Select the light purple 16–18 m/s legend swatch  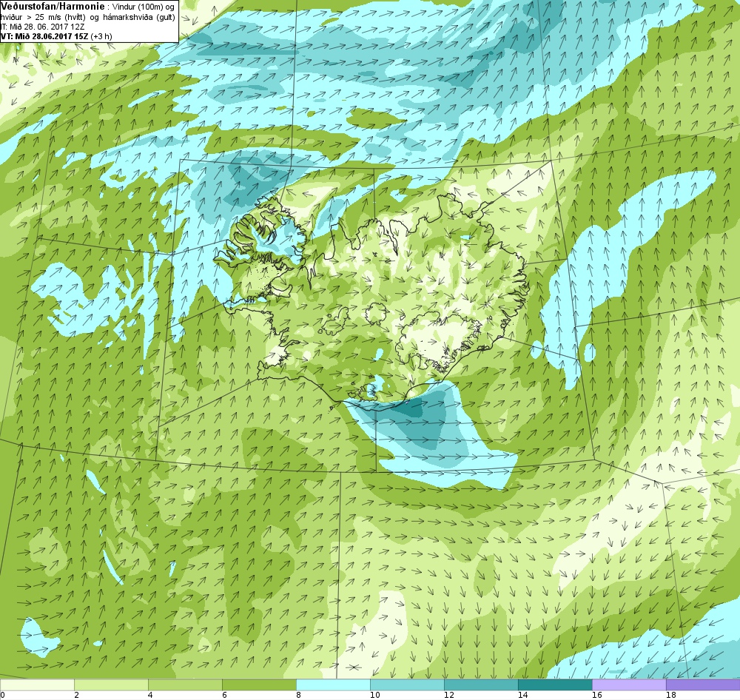click(629, 684)
